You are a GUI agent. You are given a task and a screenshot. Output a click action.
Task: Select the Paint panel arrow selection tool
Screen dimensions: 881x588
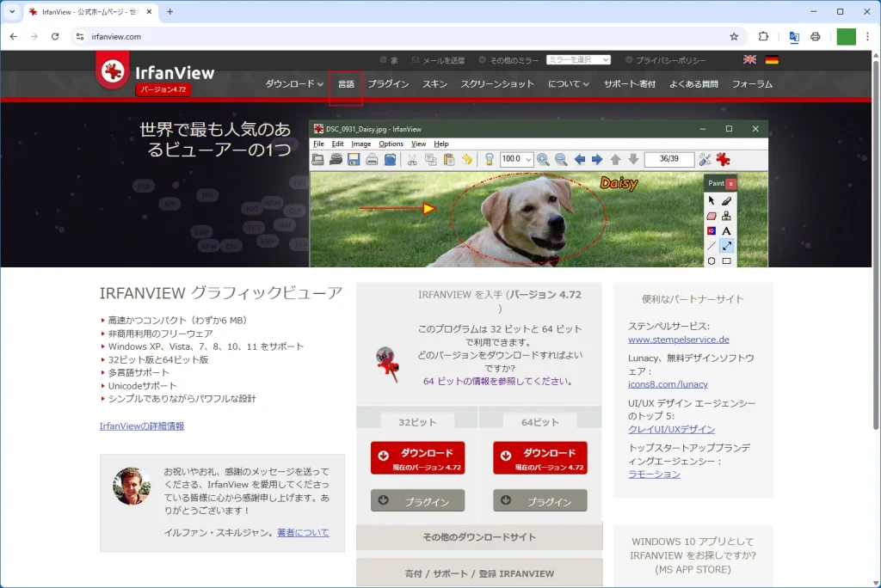click(712, 200)
